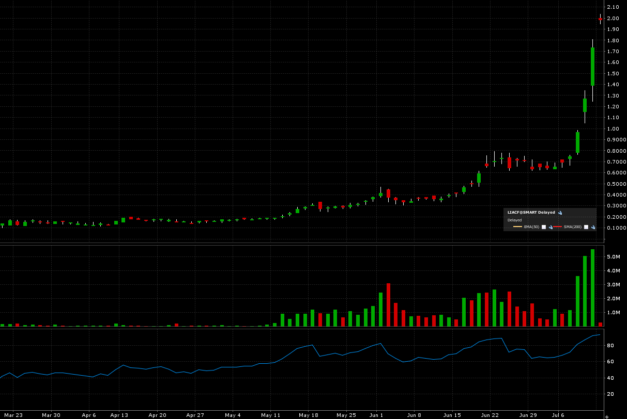
Task: Select the orange SMA(50) line swatch
Action: 517,227
